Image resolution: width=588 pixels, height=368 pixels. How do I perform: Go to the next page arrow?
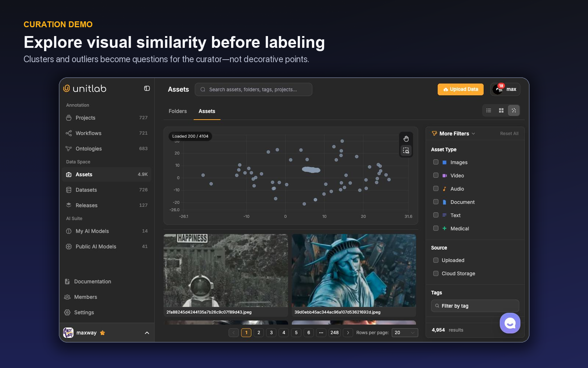point(348,333)
